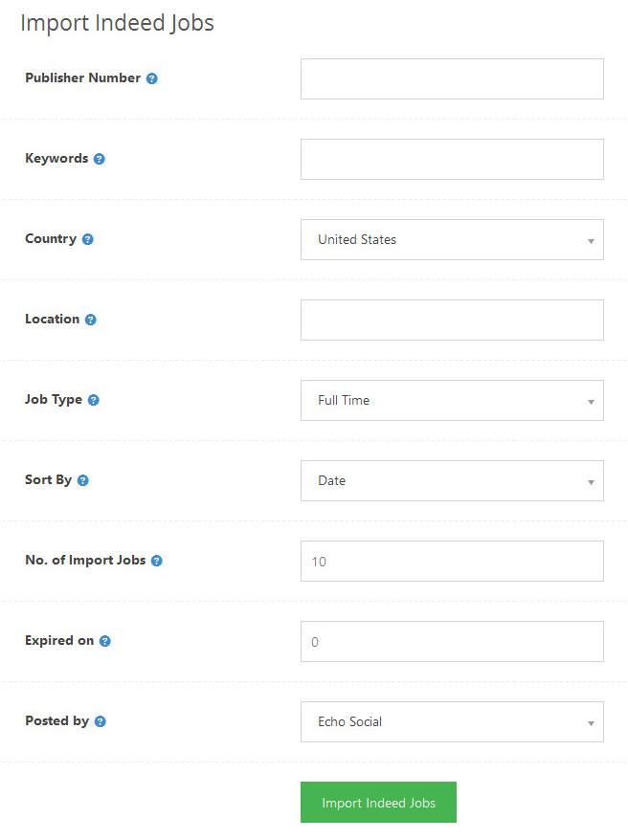Click help icon beside Location label
The height and width of the screenshot is (840, 628).
pos(91,320)
